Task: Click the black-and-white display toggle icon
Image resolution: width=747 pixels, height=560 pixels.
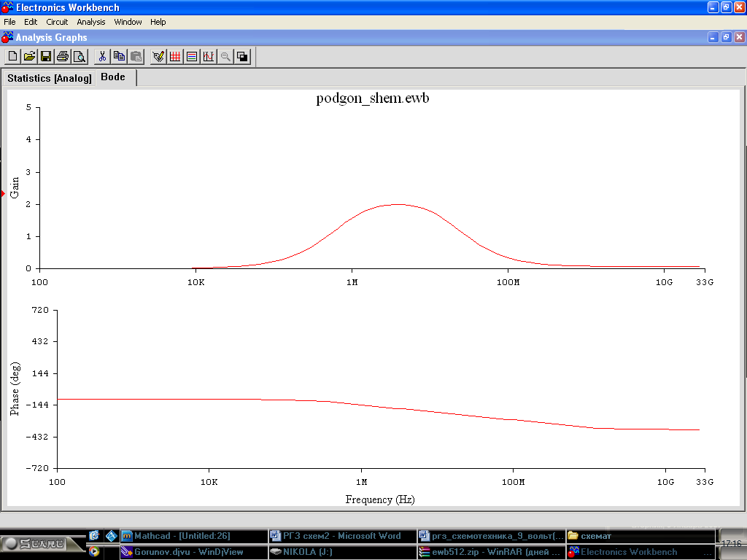Action: point(242,57)
